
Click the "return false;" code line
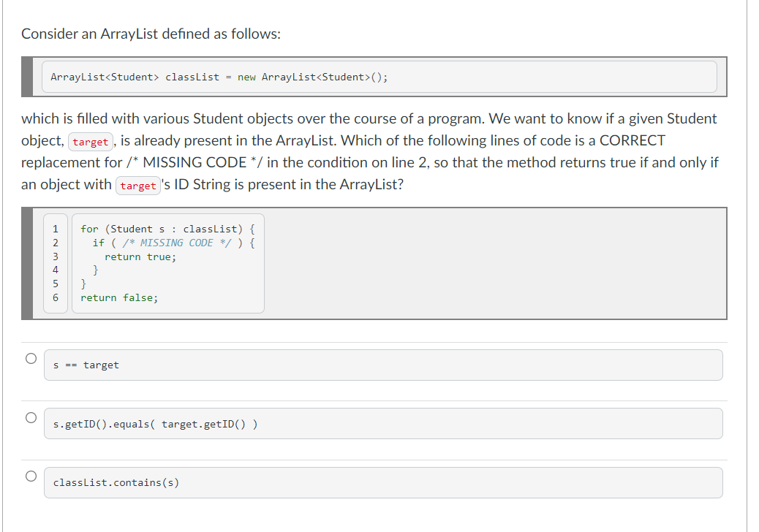(x=119, y=297)
